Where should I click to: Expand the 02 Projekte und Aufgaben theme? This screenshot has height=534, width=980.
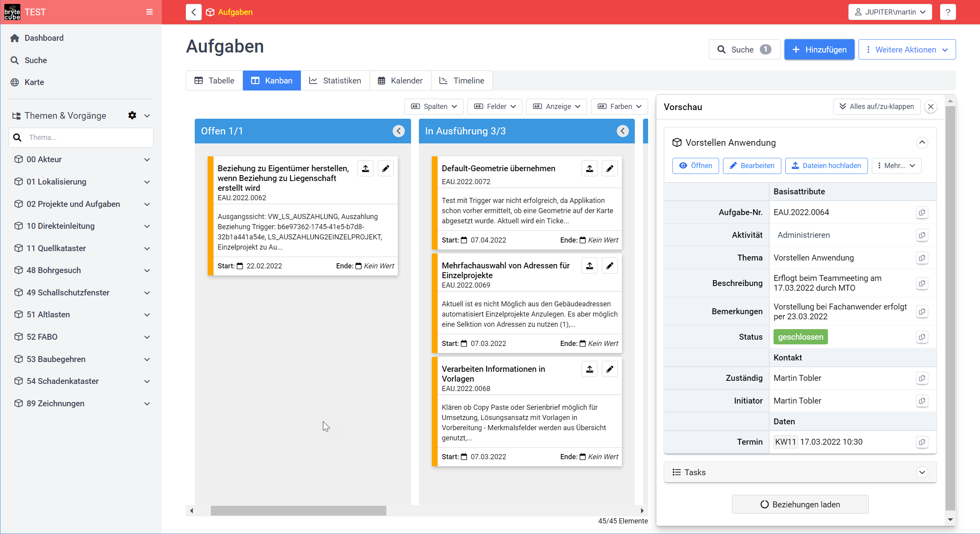coord(147,204)
